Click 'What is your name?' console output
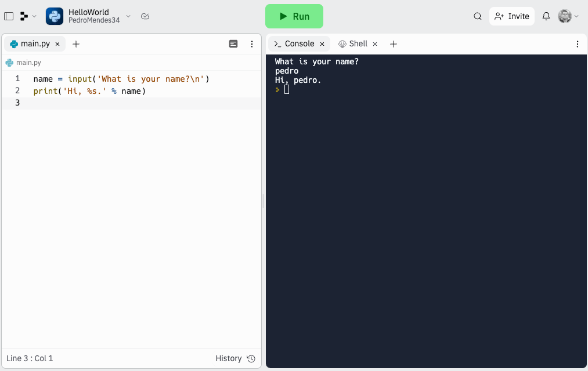This screenshot has height=371, width=588. (316, 61)
